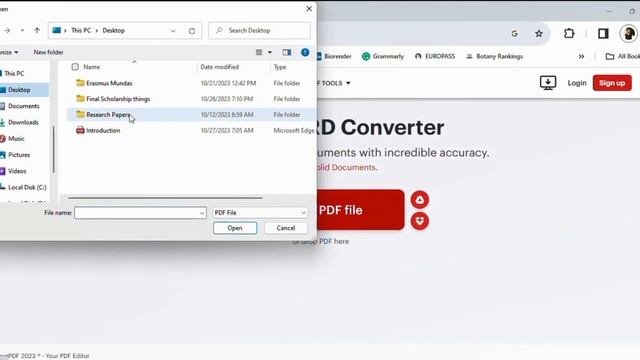This screenshot has width=640, height=360.
Task: Open Chrome extensions puzzle icon
Action: [569, 33]
